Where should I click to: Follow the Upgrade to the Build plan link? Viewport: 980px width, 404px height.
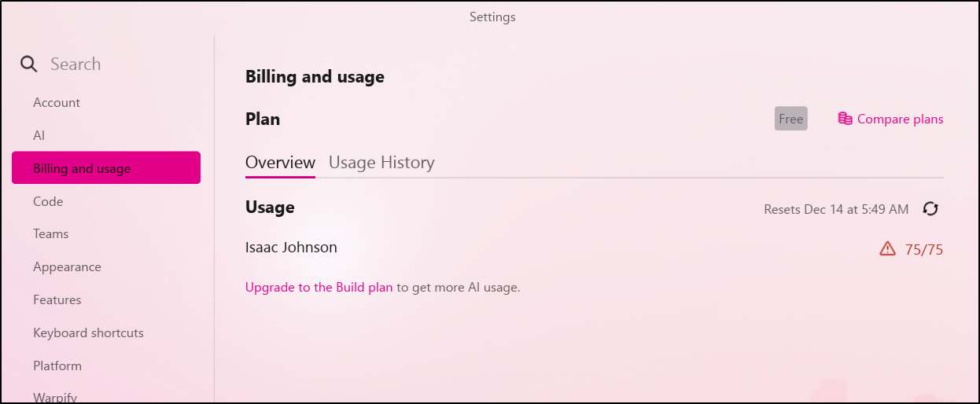tap(319, 288)
